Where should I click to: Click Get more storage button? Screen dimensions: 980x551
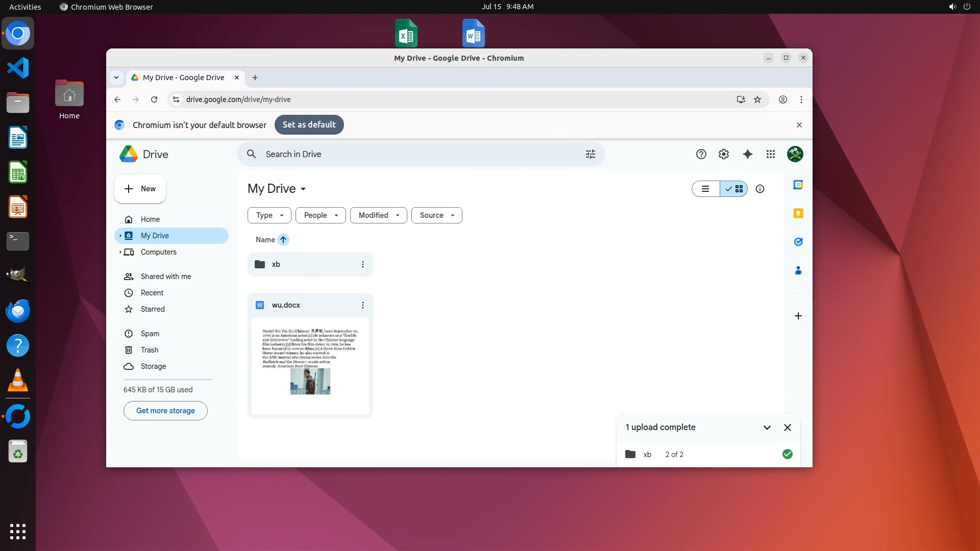165,411
